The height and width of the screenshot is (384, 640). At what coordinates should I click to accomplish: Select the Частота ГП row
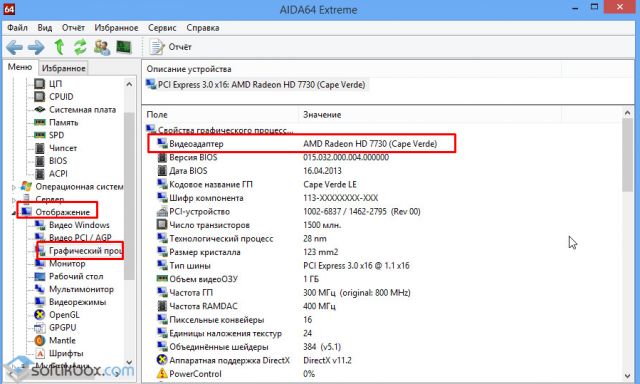coord(284,293)
